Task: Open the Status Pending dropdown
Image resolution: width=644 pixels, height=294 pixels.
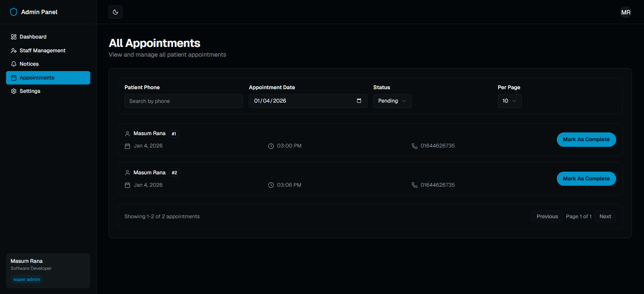Action: tap(392, 101)
